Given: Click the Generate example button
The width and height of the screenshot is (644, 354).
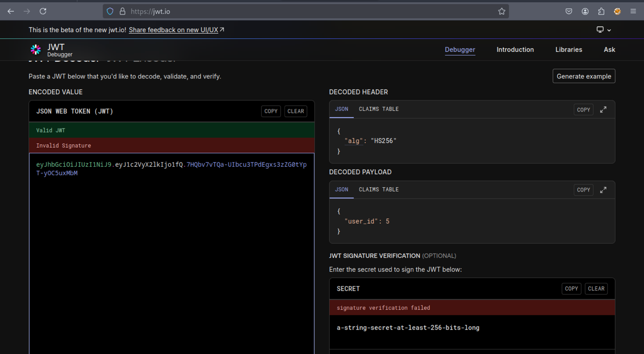Looking at the screenshot, I should tap(584, 76).
